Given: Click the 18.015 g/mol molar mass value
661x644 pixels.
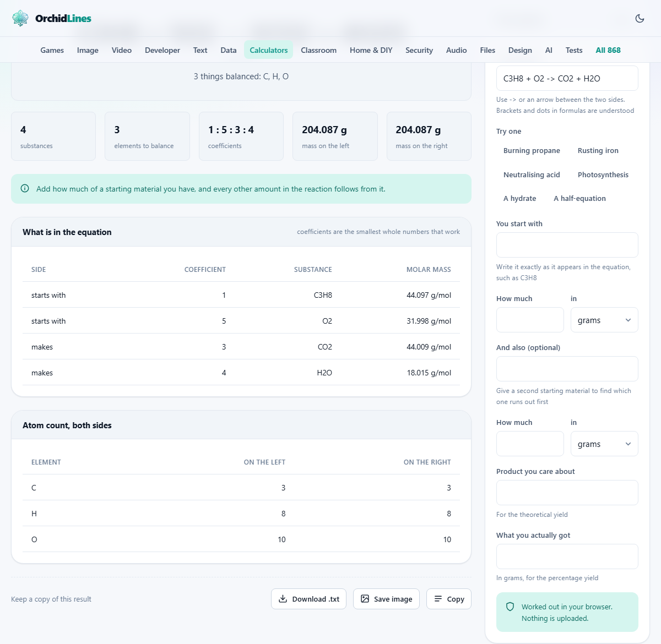Looking at the screenshot, I should pyautogui.click(x=429, y=373).
